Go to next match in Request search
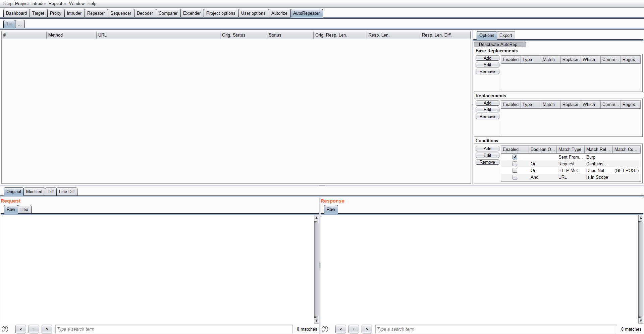Image resolution: width=644 pixels, height=334 pixels. [x=47, y=329]
